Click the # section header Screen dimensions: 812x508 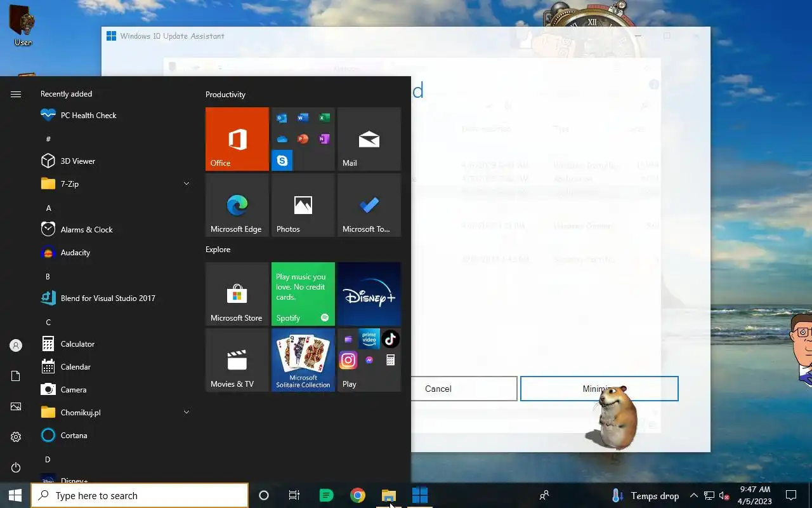point(48,139)
